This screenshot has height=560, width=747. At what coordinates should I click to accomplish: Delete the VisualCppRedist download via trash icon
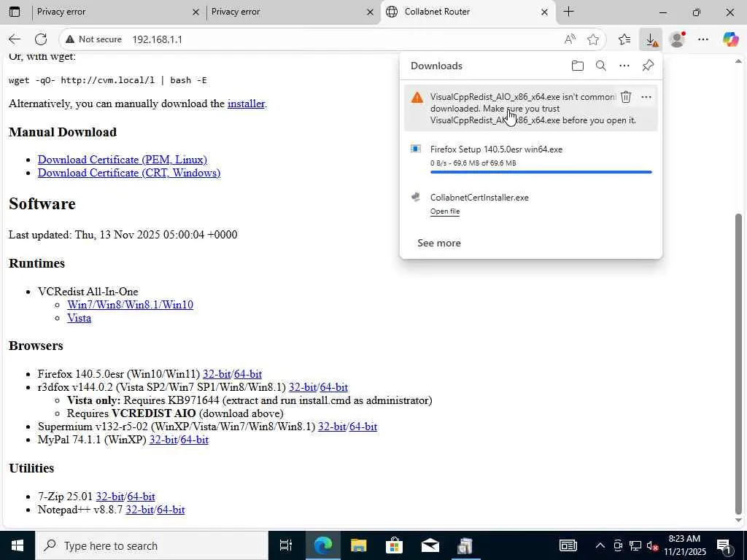coord(626,97)
